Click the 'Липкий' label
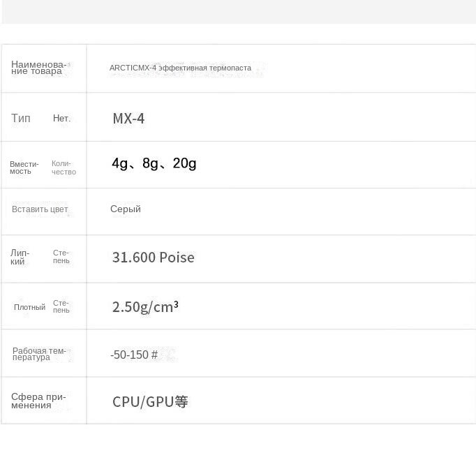The height and width of the screenshot is (476, 476). 20,258
